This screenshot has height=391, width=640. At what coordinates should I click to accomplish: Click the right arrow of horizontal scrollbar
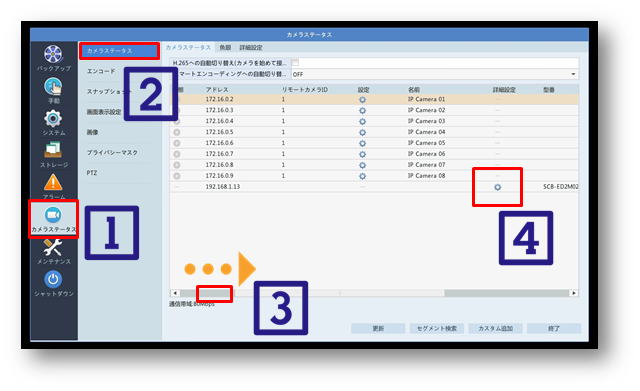[574, 293]
